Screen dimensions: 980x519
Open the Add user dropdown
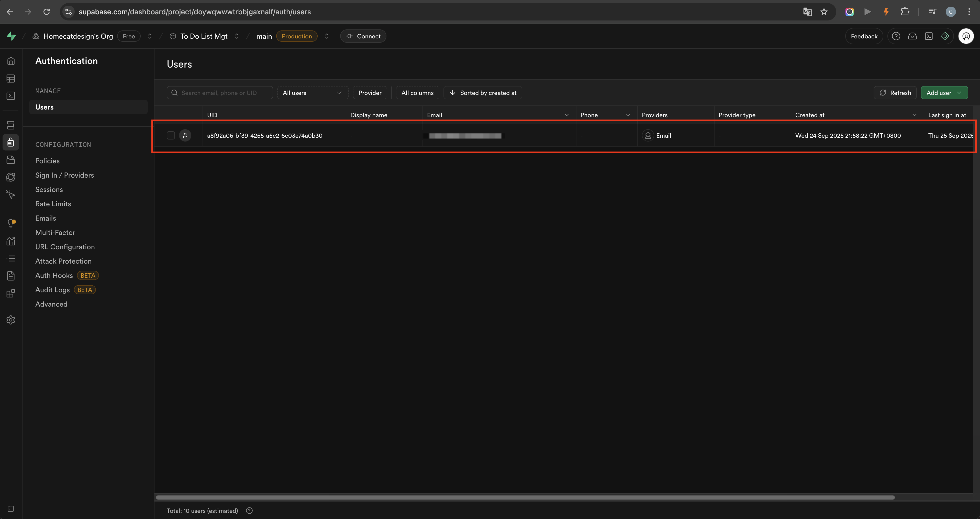click(944, 93)
